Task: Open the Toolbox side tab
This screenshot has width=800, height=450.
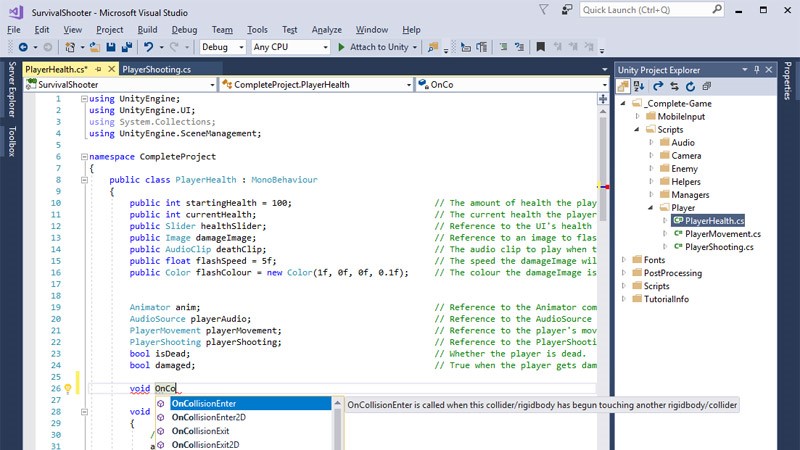Action: point(12,141)
